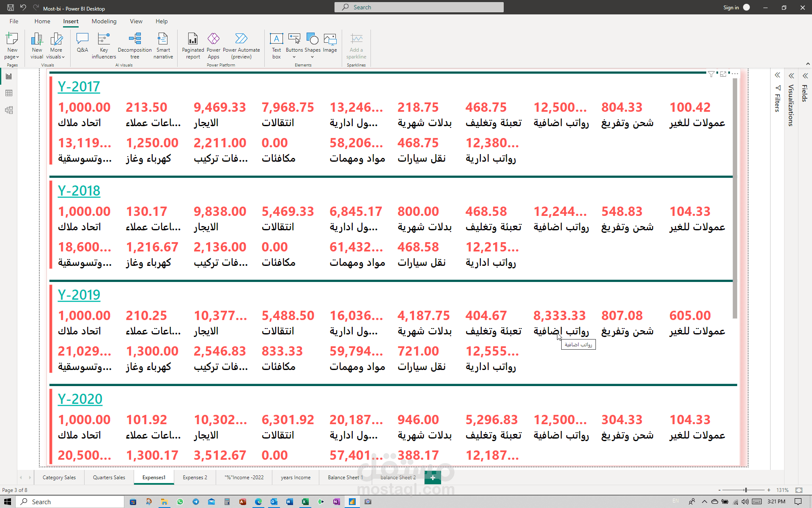
Task: Open the visual's filter icon
Action: [711, 74]
